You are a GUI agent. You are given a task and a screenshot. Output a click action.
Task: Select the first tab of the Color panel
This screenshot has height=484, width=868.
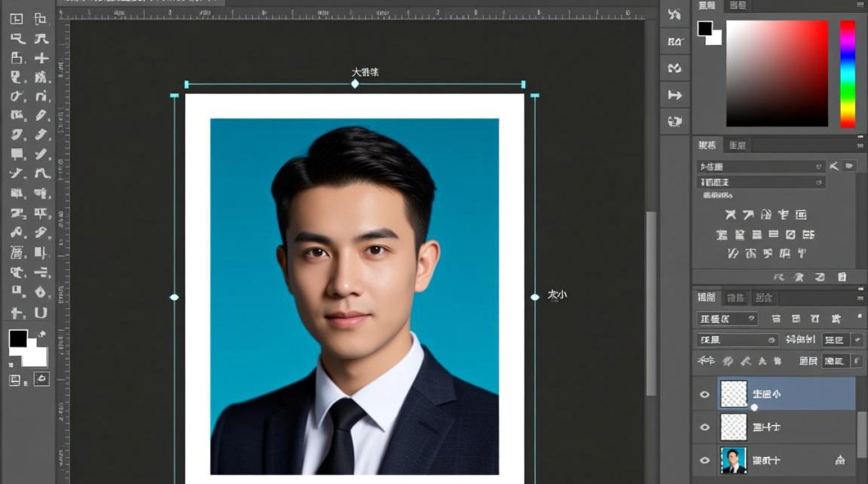[707, 6]
